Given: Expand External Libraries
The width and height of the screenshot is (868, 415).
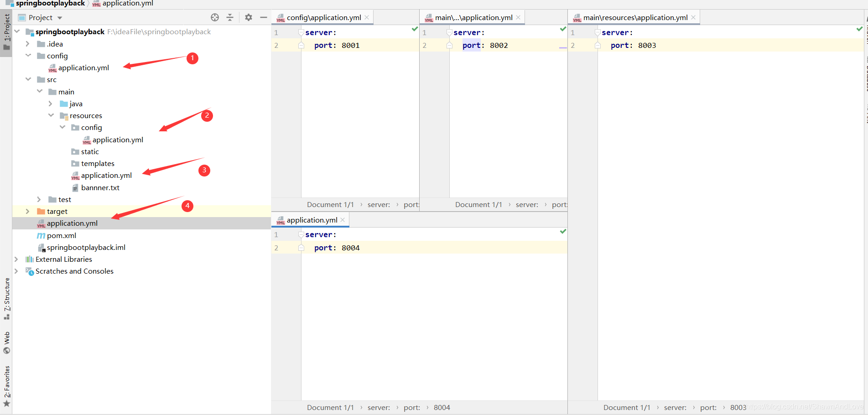Looking at the screenshot, I should [x=16, y=259].
